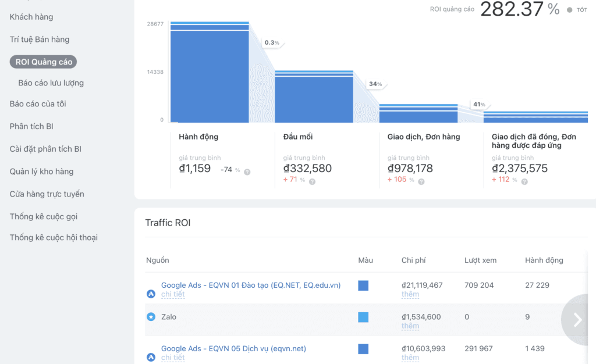Click Google Ads icon for EQVN 05 row
The height and width of the screenshot is (364, 596).
pyautogui.click(x=151, y=357)
